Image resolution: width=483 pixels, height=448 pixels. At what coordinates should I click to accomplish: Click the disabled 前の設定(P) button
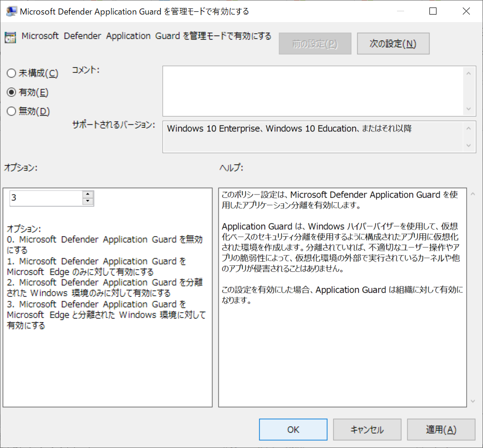(315, 44)
